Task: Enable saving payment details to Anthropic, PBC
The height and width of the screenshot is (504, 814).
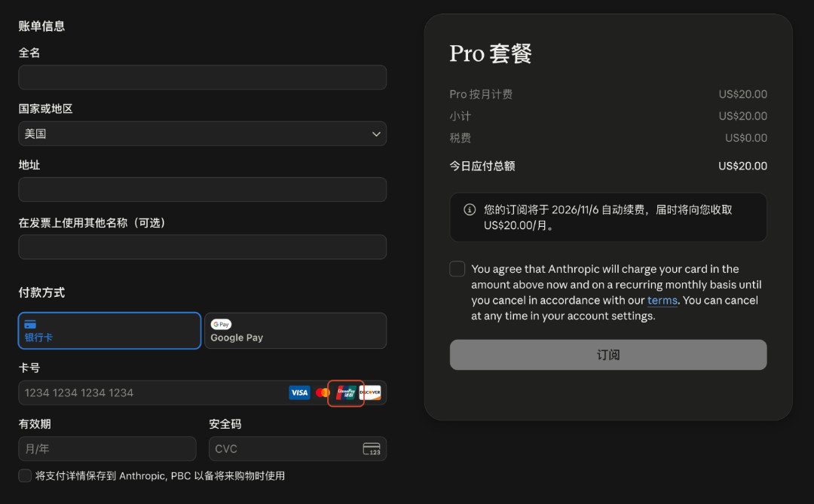Action: [25, 475]
